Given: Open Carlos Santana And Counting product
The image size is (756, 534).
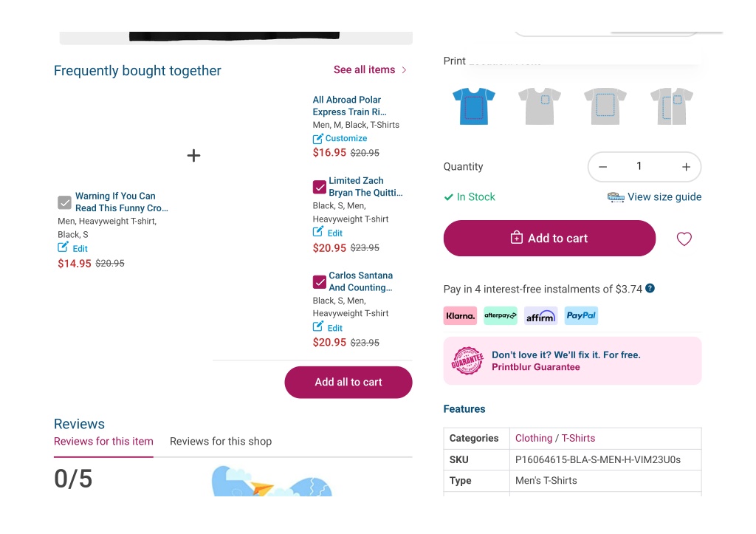Looking at the screenshot, I should [360, 281].
